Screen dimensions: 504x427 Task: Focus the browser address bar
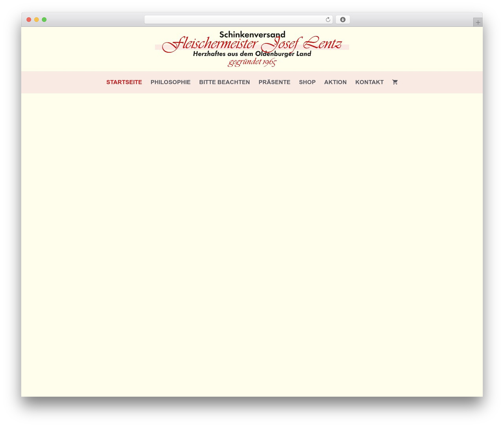coord(238,20)
